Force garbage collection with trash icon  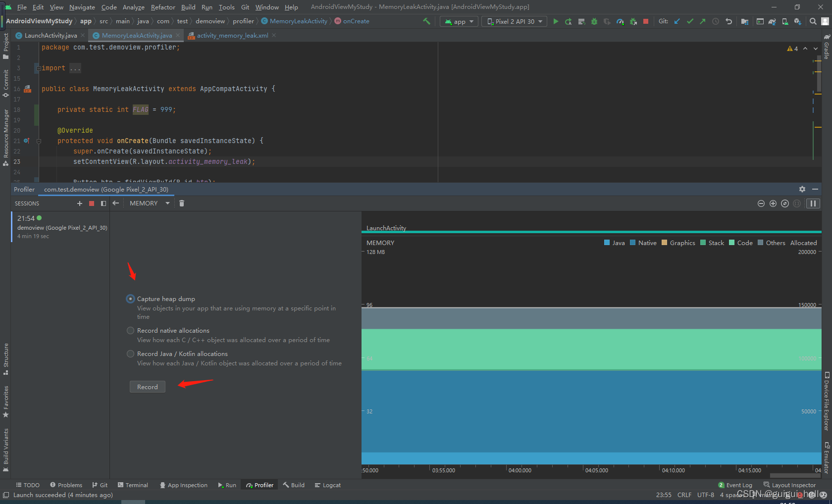point(182,203)
